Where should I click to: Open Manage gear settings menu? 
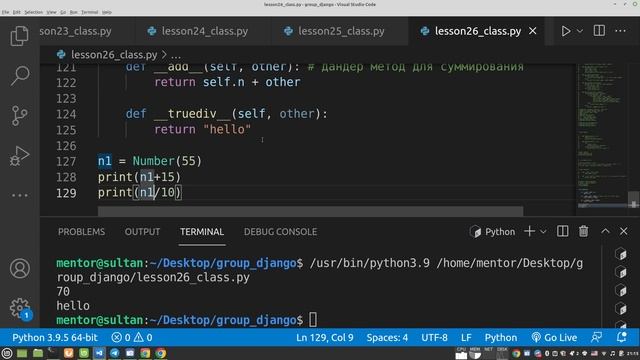pos(19,308)
